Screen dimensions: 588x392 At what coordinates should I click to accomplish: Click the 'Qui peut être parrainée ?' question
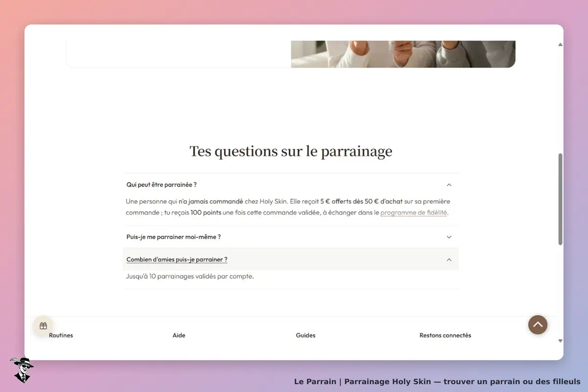(x=162, y=185)
